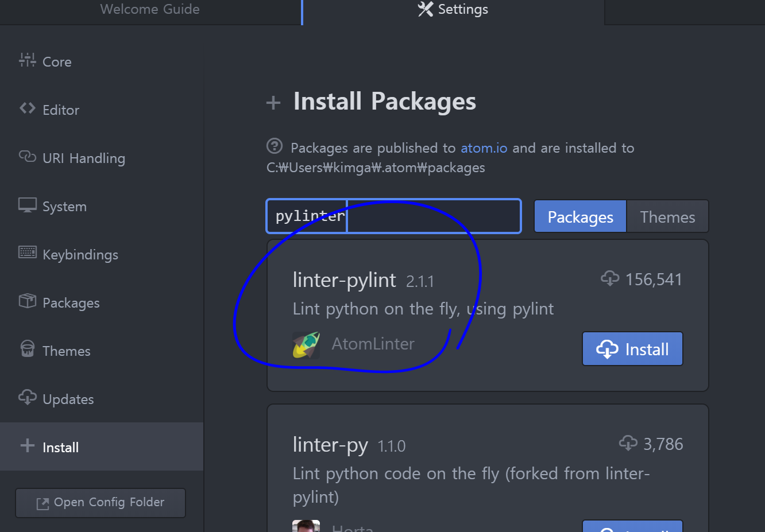Click the URI Handling link icon
This screenshot has width=765, height=532.
pos(27,156)
